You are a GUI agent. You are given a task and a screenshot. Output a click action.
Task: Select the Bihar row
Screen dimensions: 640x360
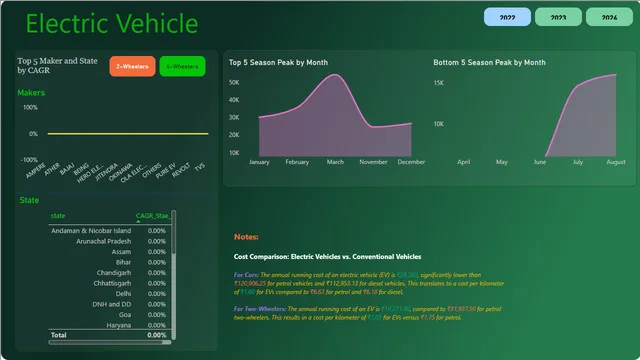tap(109, 262)
